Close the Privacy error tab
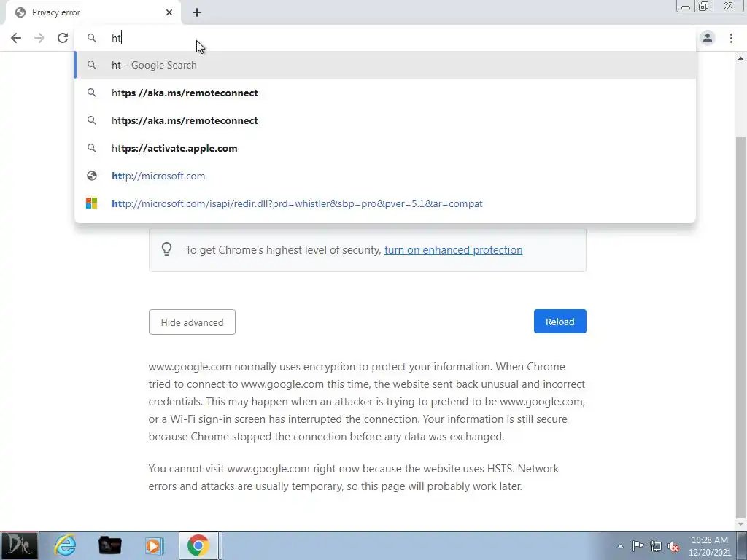Viewport: 747px width, 560px height. pos(169,12)
